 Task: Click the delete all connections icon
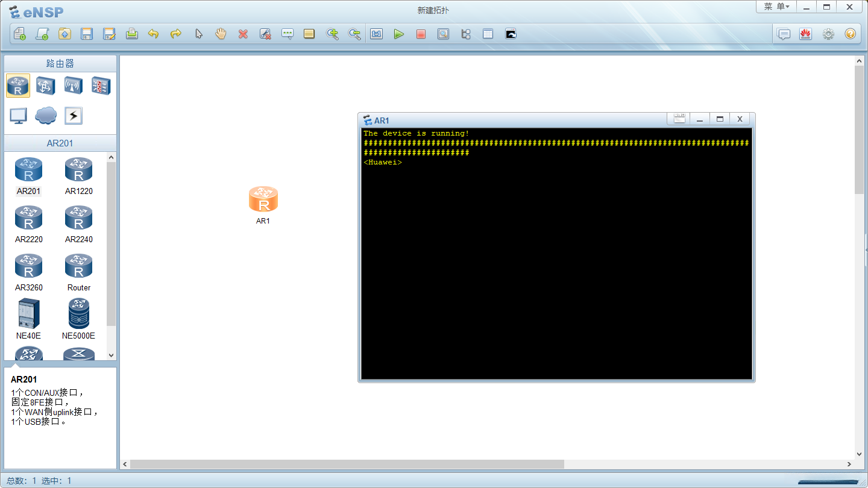click(265, 34)
